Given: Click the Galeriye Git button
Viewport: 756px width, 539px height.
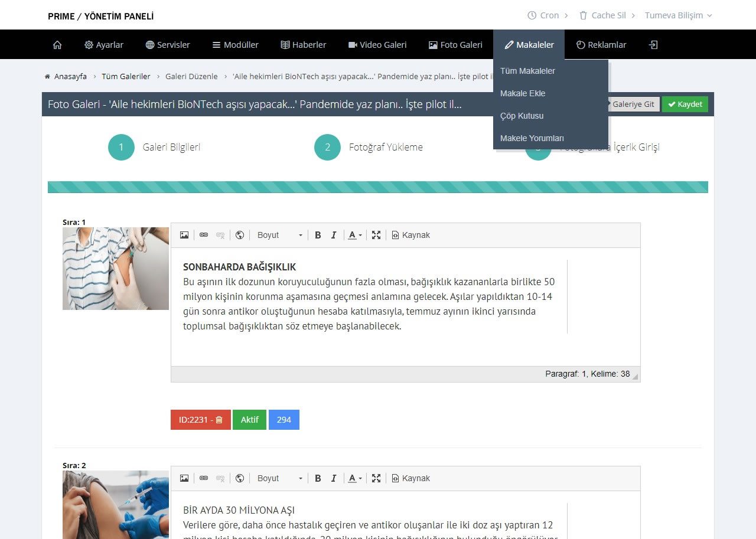Looking at the screenshot, I should tap(634, 104).
